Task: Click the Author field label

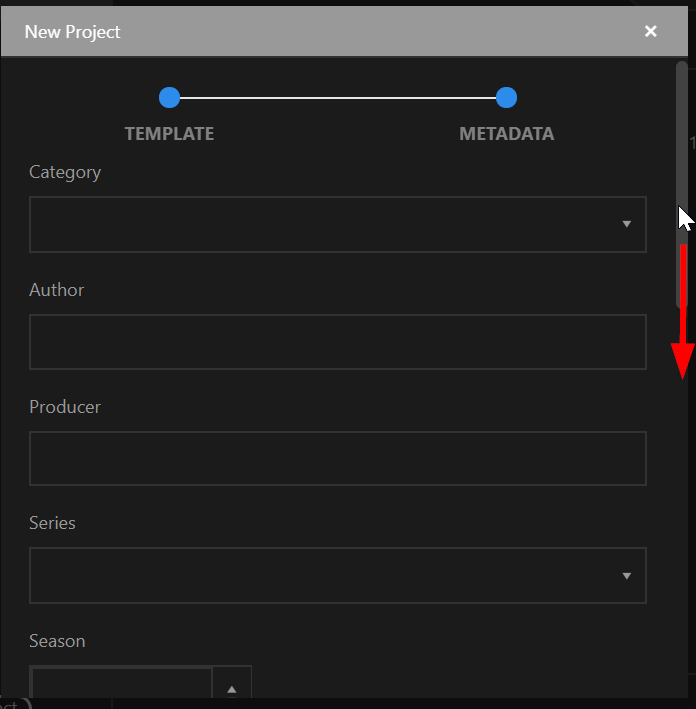Action: tap(57, 290)
